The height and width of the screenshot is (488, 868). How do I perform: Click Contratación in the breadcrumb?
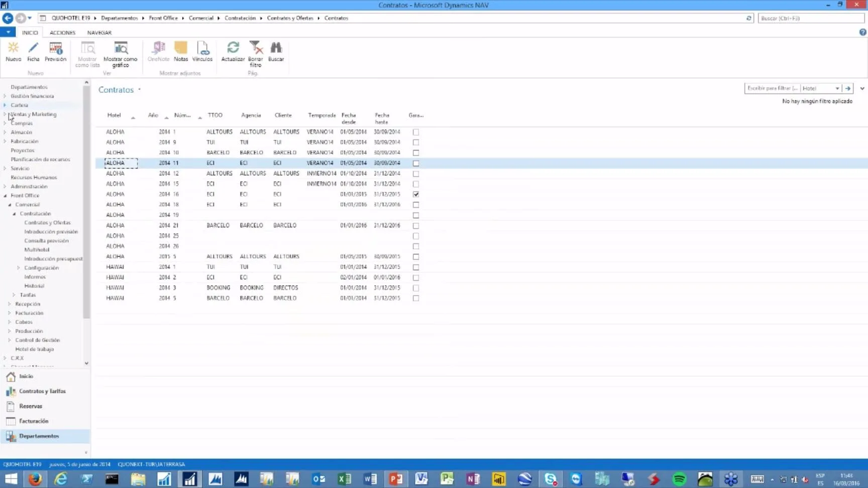(240, 18)
